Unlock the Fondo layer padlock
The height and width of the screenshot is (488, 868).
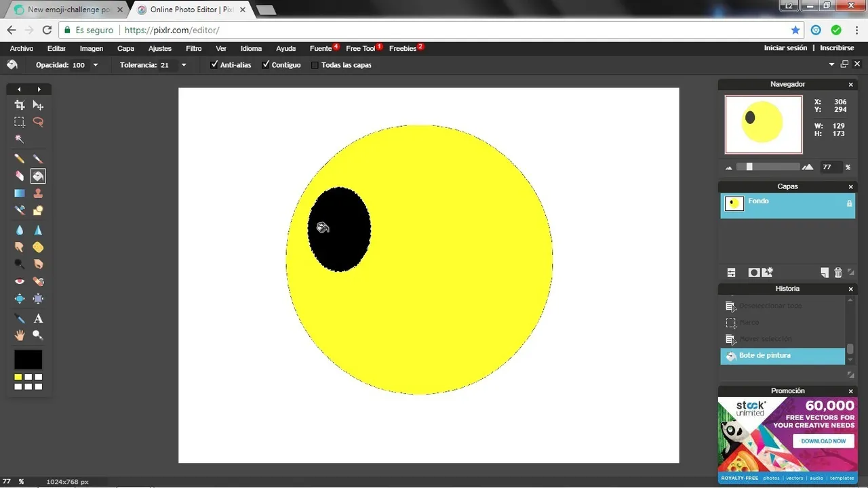coord(849,203)
